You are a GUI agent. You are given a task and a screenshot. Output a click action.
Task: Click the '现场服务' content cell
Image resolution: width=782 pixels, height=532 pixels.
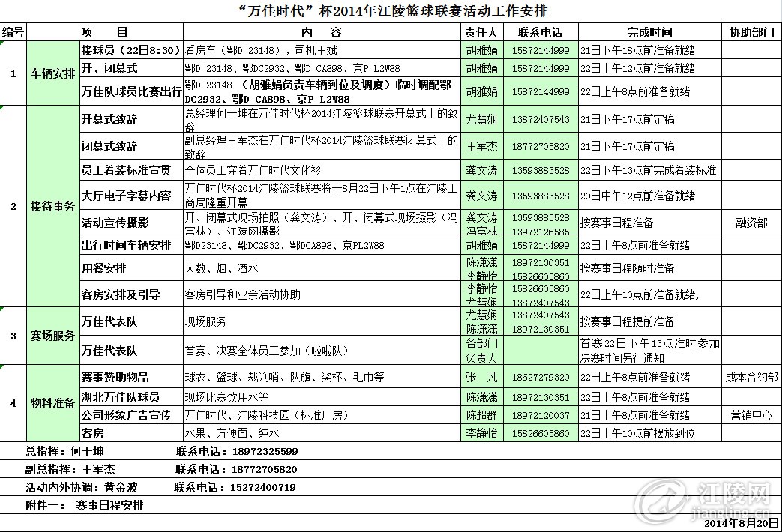coord(322,321)
